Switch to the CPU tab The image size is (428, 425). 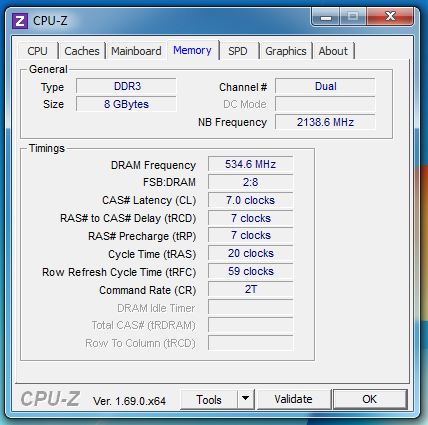pyautogui.click(x=37, y=51)
